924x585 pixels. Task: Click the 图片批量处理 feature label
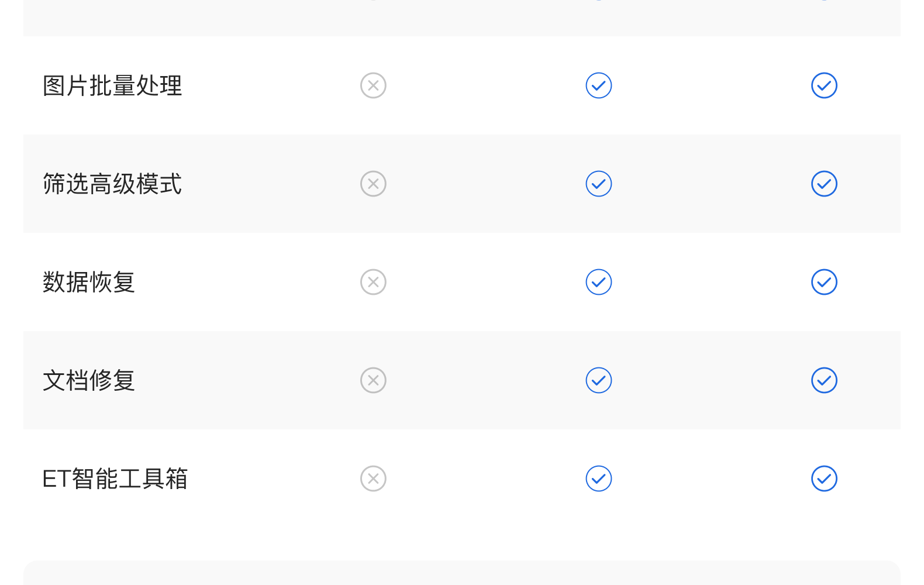pyautogui.click(x=112, y=86)
